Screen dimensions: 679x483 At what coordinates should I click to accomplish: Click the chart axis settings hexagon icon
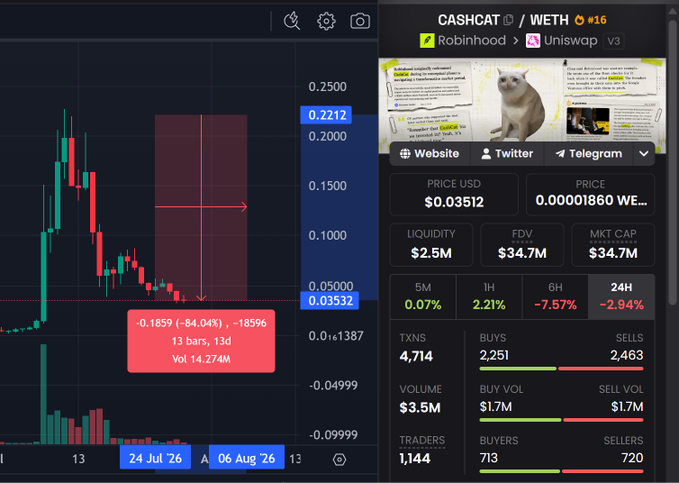(x=339, y=459)
